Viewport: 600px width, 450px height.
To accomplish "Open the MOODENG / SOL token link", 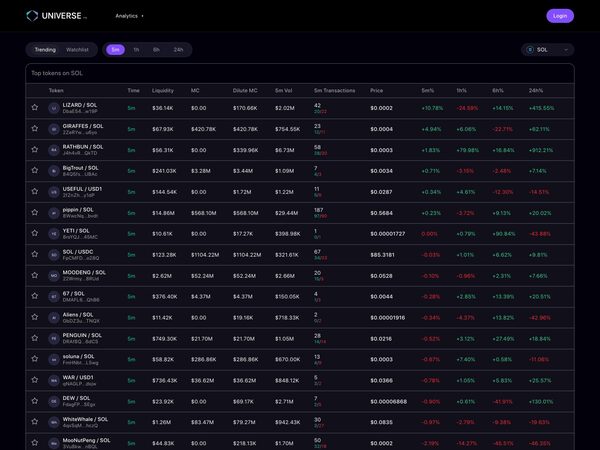I will point(84,272).
